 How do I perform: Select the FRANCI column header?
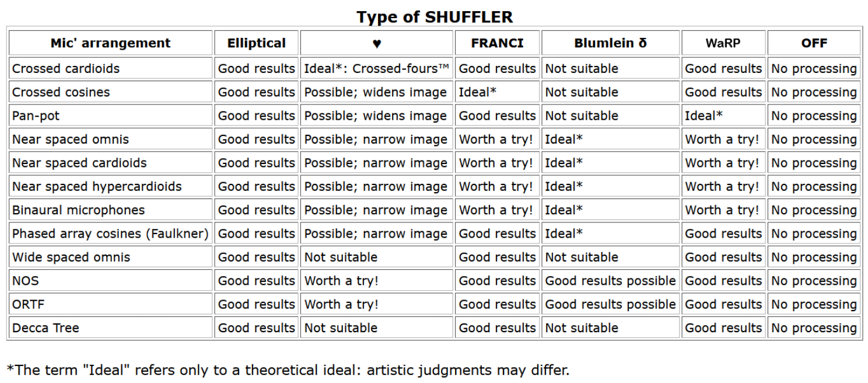click(497, 43)
